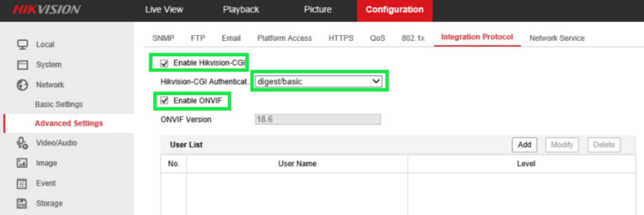Toggle the Enable Hikvision-CGI checkbox
The height and width of the screenshot is (215, 644).
164,63
